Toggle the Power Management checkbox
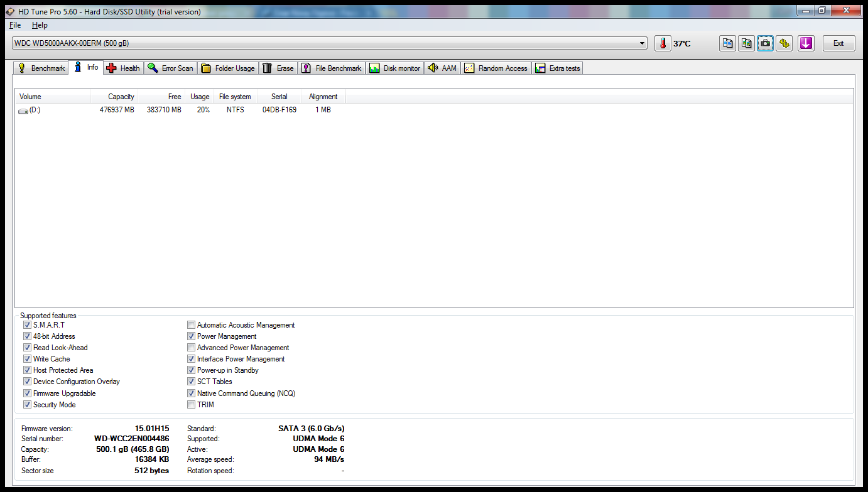Image resolution: width=868 pixels, height=492 pixels. click(191, 336)
